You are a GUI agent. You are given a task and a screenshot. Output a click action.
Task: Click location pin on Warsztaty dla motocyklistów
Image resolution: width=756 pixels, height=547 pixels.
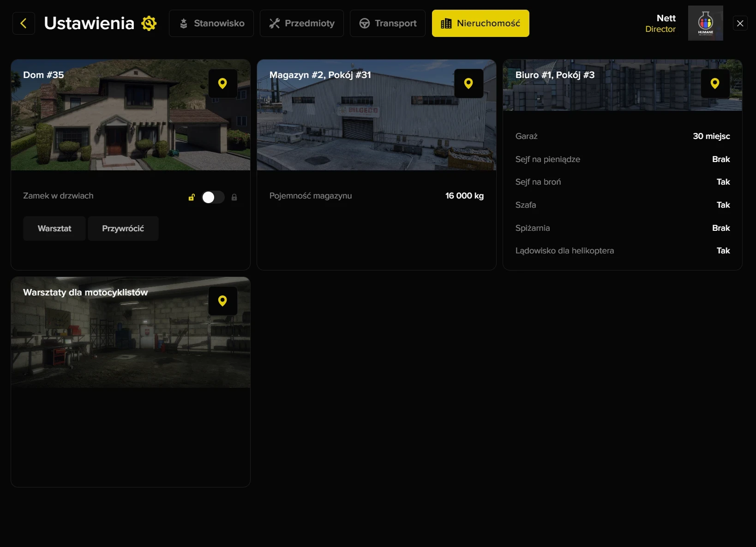[x=222, y=301]
